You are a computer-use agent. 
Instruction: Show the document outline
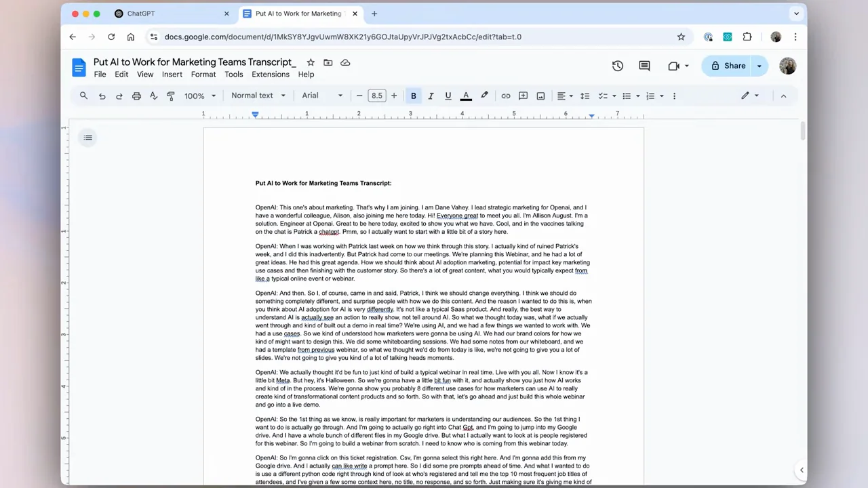pyautogui.click(x=87, y=138)
